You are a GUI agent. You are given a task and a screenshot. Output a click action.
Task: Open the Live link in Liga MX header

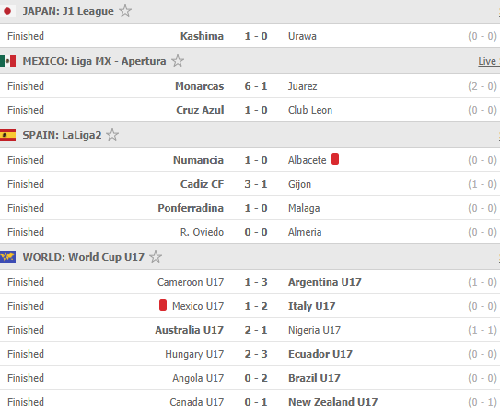coord(488,61)
